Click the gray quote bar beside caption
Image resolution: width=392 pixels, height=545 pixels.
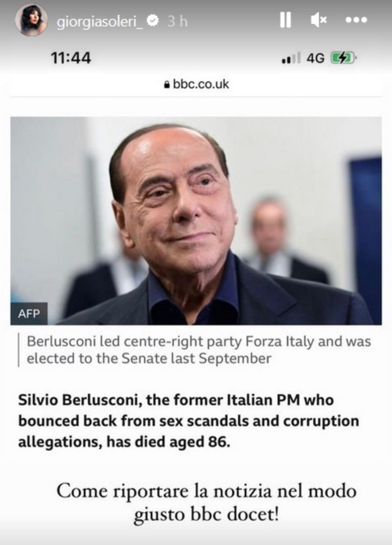(x=19, y=350)
